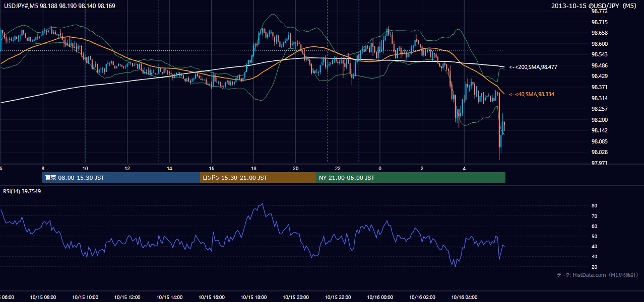The height and width of the screenshot is (302, 644).
Task: Click the 10/16 00:00 date axis label
Action: 379,297
